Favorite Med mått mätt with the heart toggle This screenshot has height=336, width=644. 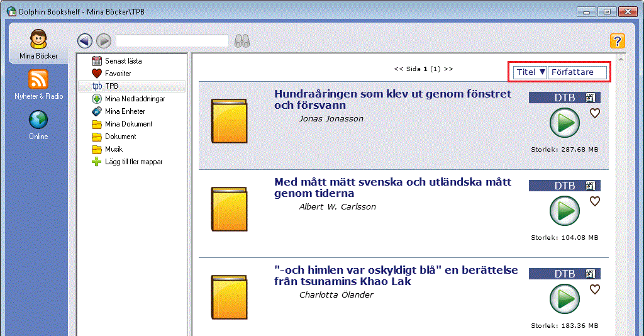pyautogui.click(x=595, y=201)
